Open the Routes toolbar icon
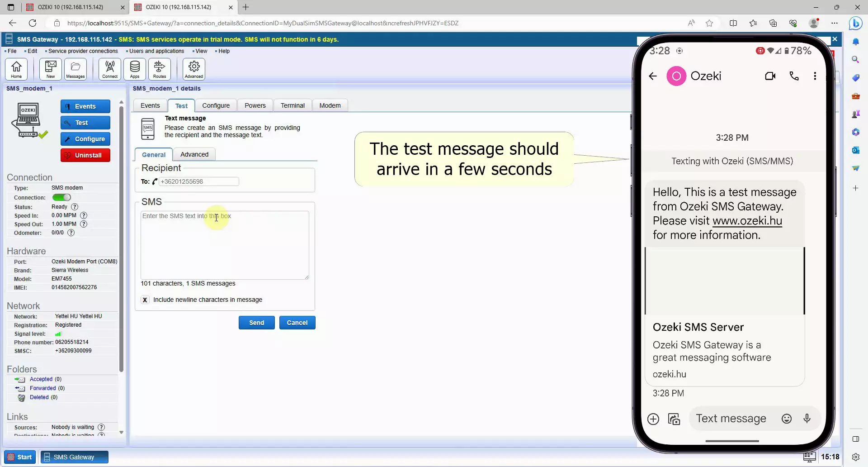Viewport: 868px width, 467px height. 160,69
